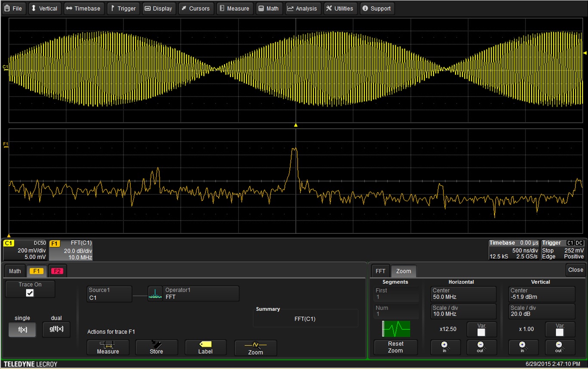
Task: Switch to the FFT tab
Action: pos(380,271)
